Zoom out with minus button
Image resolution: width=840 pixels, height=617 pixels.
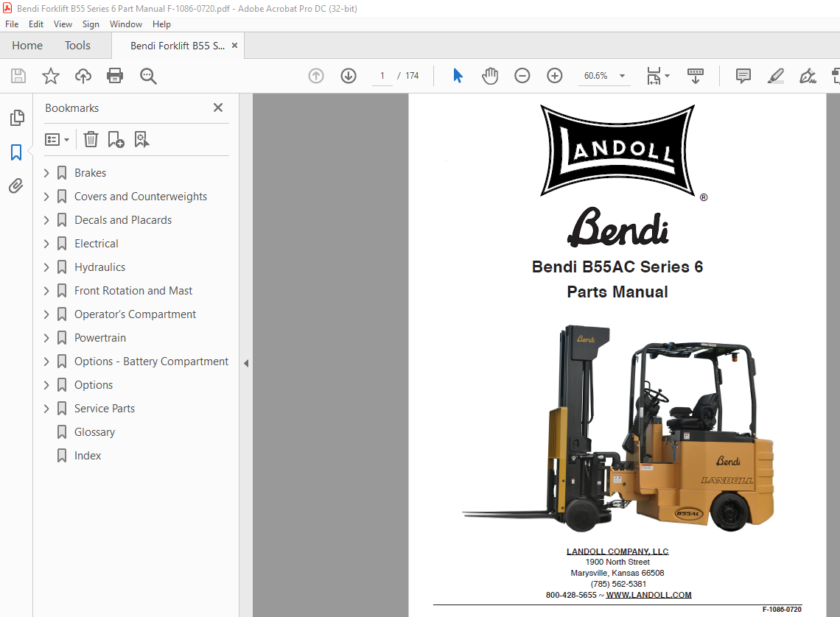pyautogui.click(x=522, y=76)
